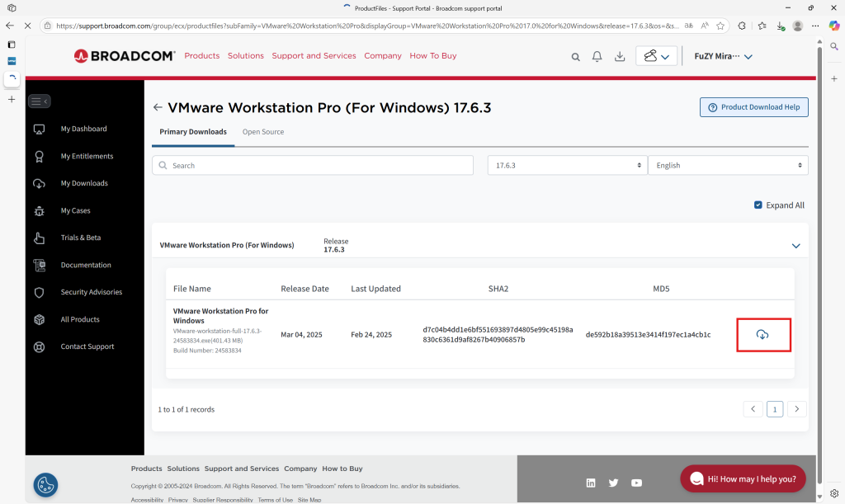Click the browser address bar URL
The height and width of the screenshot is (504, 845).
[x=367, y=26]
